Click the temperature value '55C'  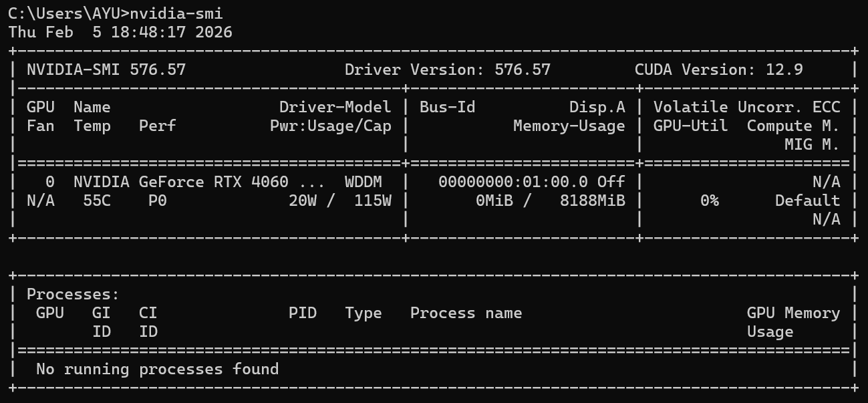97,200
